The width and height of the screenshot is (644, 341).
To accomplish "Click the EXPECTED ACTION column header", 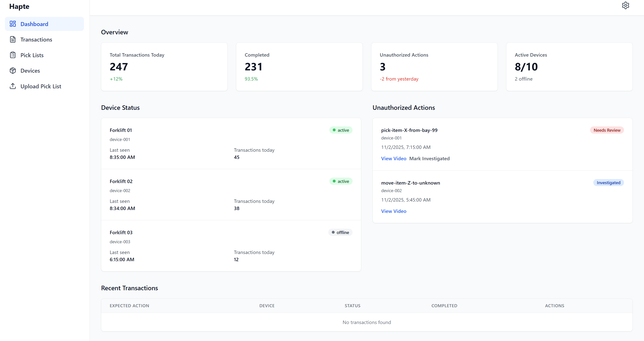I will pyautogui.click(x=129, y=306).
